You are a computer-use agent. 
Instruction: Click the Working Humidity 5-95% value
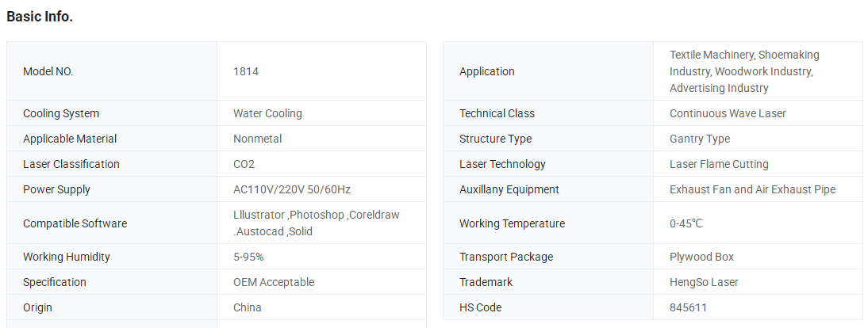point(248,257)
